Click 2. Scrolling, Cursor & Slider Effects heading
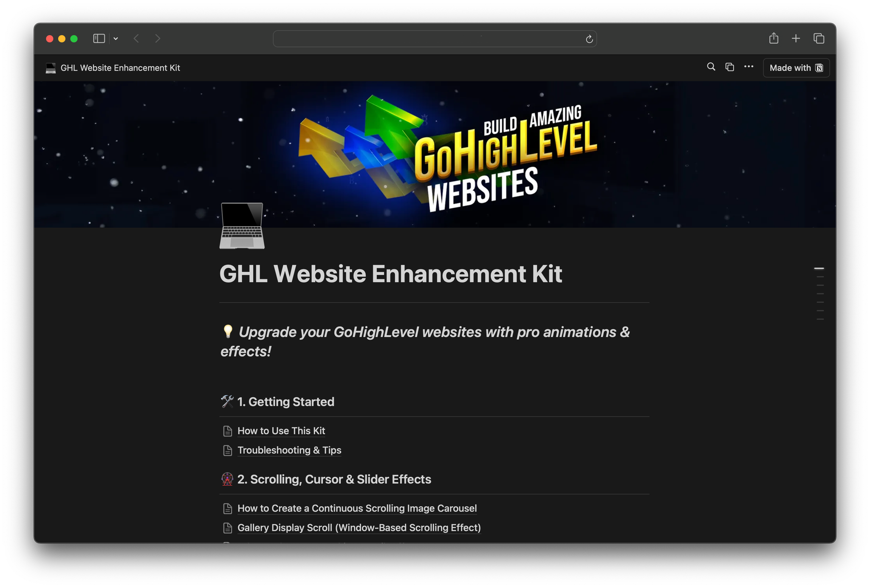The height and width of the screenshot is (588, 870). [334, 479]
